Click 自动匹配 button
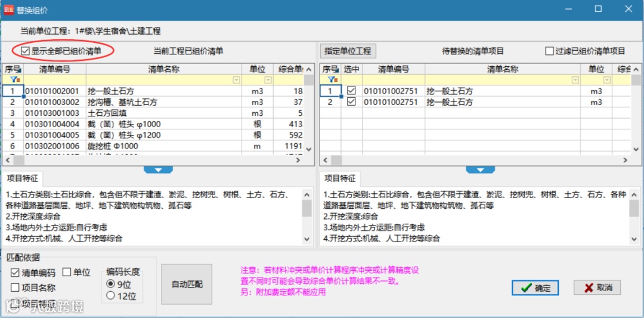This screenshot has width=644, height=318. point(187,285)
